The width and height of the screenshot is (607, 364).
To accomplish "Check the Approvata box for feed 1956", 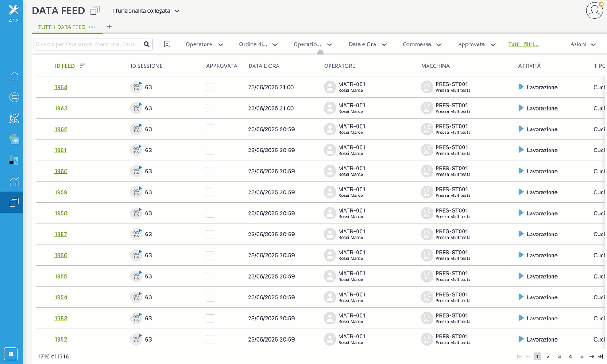I will 210,255.
